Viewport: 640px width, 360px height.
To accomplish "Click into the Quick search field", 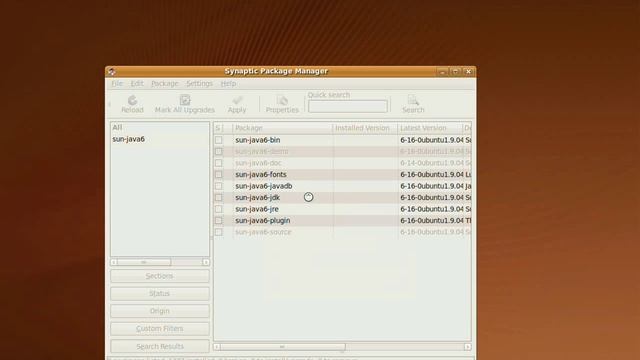I will pyautogui.click(x=348, y=107).
